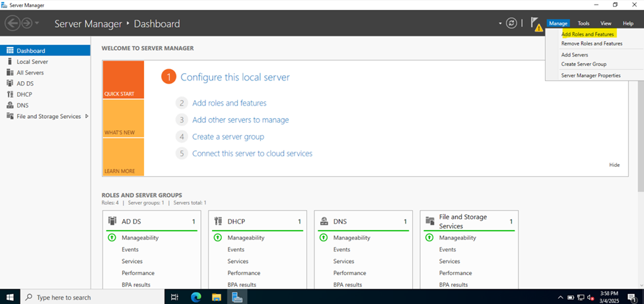
Task: Open BPA results in File and Storage tile
Action: (453, 285)
